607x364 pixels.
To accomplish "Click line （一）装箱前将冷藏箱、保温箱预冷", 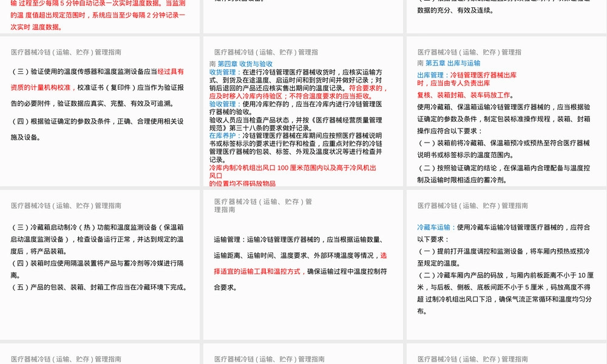I will coord(504,143).
